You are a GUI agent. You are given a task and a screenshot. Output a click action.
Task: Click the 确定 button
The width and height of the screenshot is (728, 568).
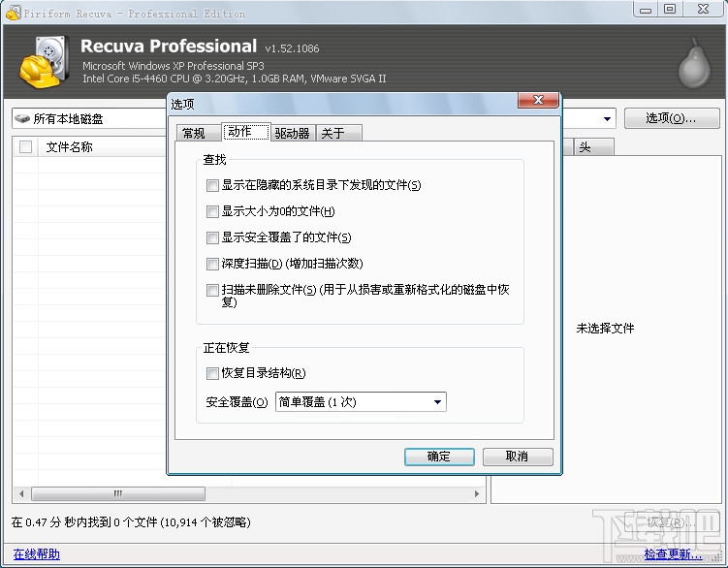click(x=439, y=457)
